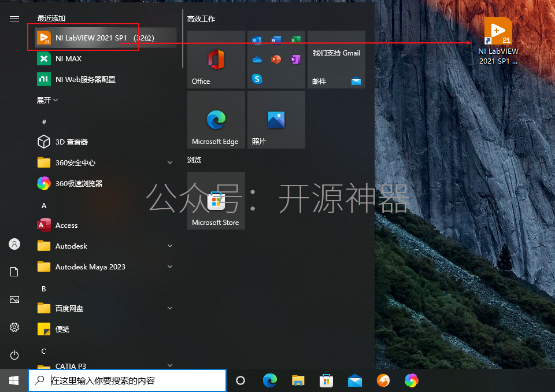Open NI Web服务器配置 app
The width and height of the screenshot is (555, 392).
(105, 79)
